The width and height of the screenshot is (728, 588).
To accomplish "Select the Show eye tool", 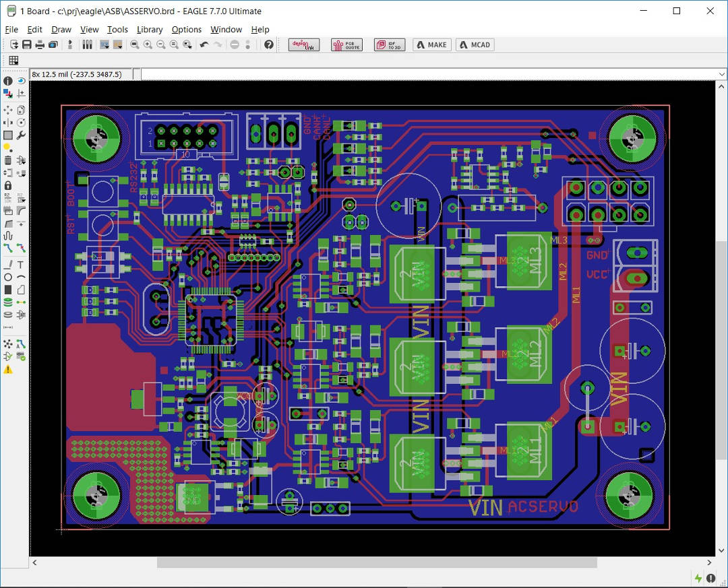I will pos(21,81).
